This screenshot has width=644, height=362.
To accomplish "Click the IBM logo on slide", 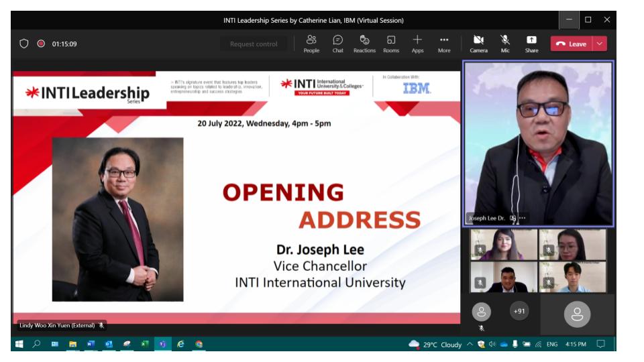I will pos(417,88).
